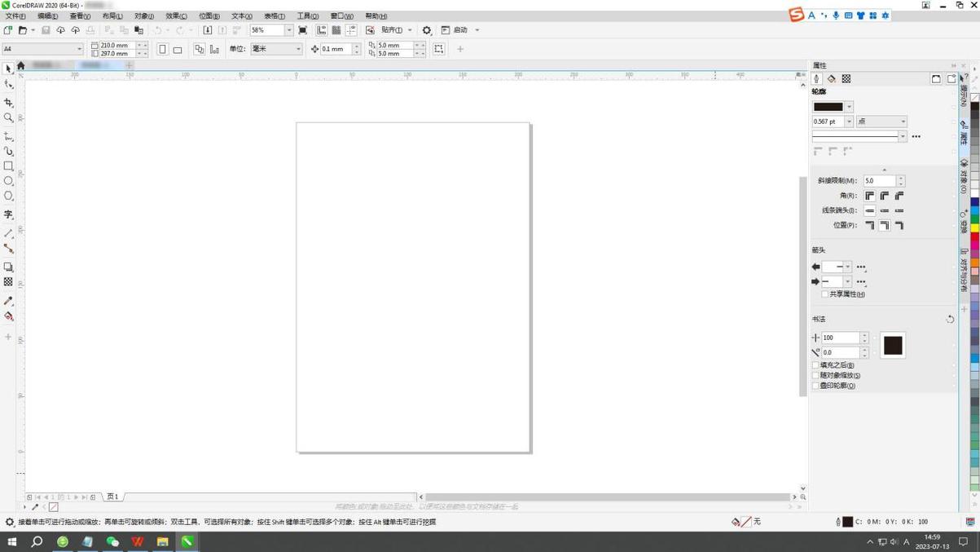980x552 pixels.
Task: Select the Text tool (字)
Action: point(8,214)
